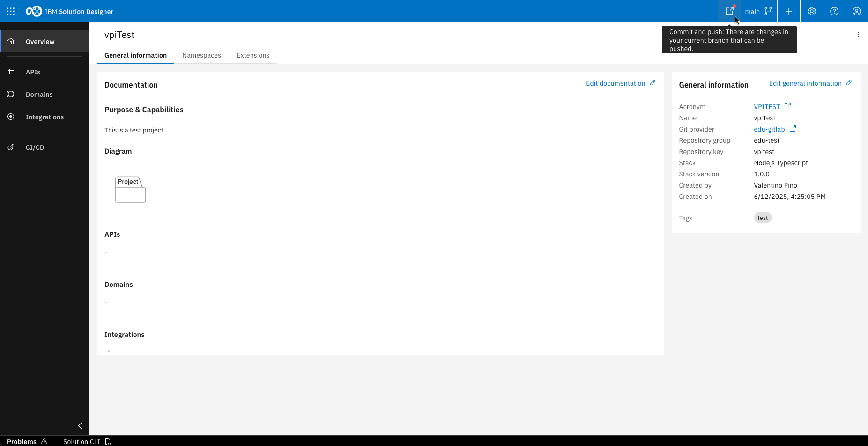Open the APIs section in the sidebar
Viewport: 868px width, 446px height.
tap(33, 72)
